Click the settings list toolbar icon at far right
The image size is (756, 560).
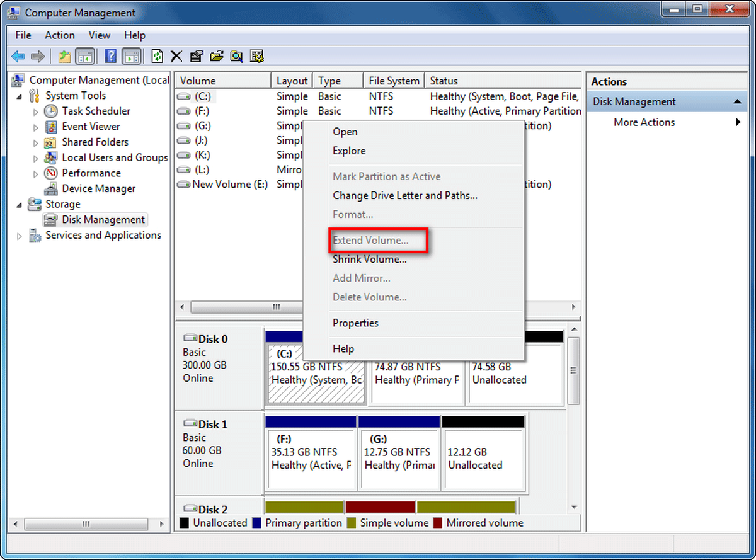[257, 57]
